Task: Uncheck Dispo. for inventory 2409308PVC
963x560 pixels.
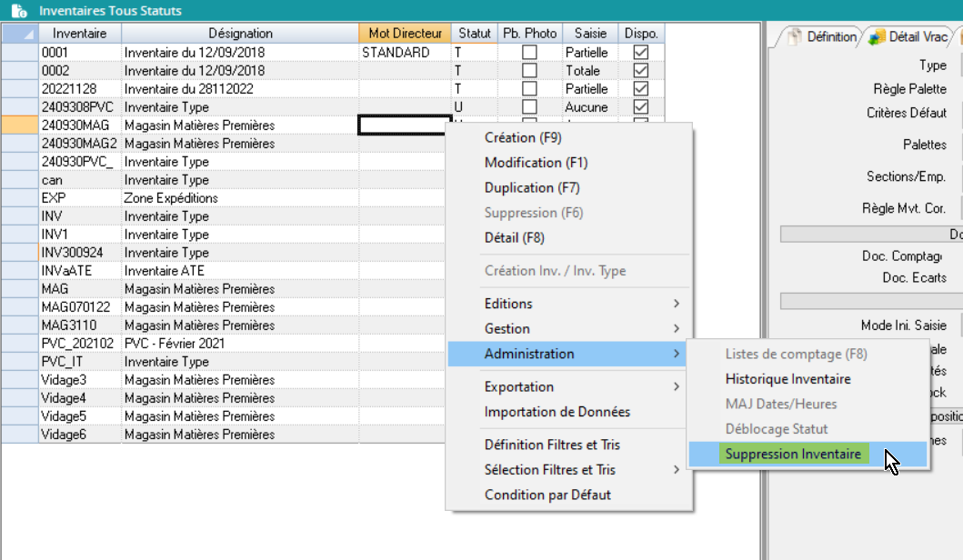Action: (641, 107)
